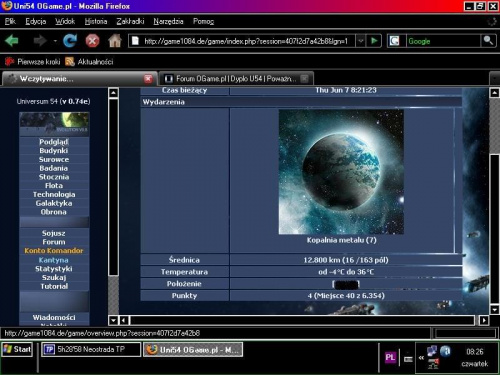Image resolution: width=500 pixels, height=375 pixels.
Task: Select the Wczytywanie tab
Action: coord(79,79)
